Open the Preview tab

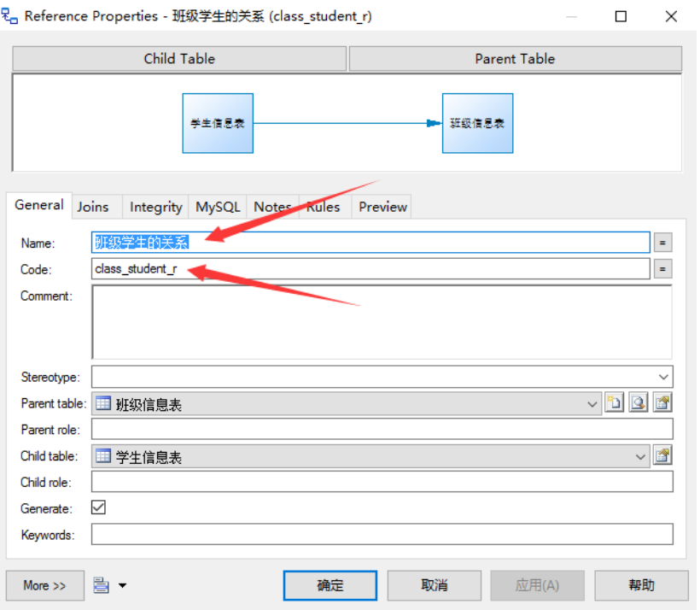click(382, 207)
